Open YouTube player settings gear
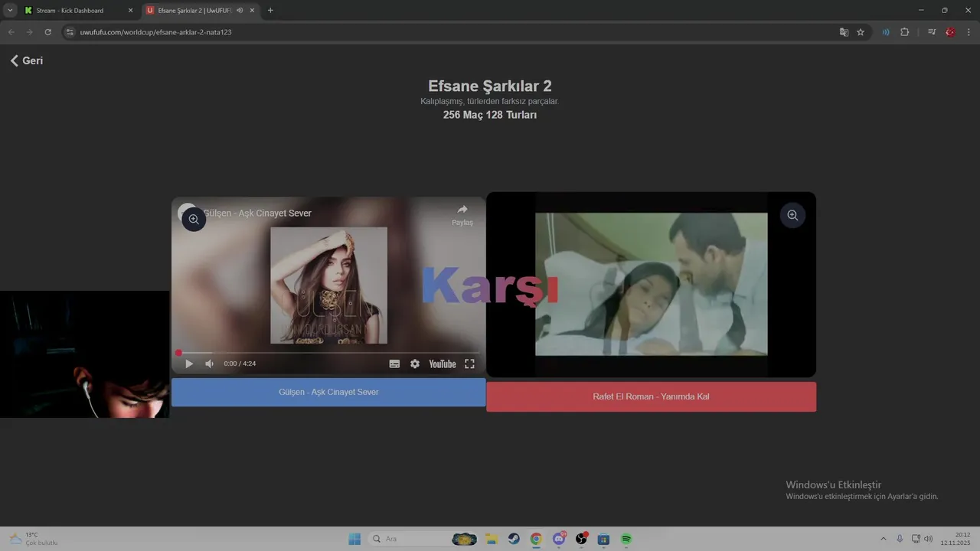Image resolution: width=980 pixels, height=551 pixels. coord(415,364)
